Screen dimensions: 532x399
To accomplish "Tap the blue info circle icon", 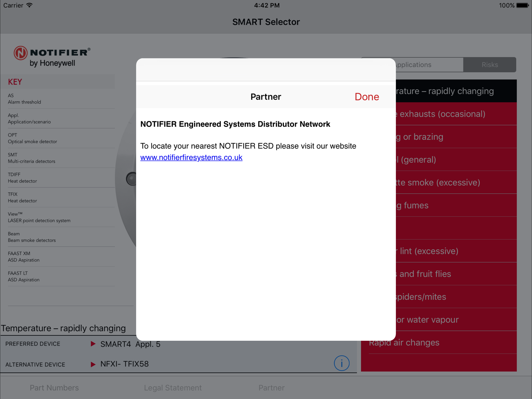I will pyautogui.click(x=341, y=363).
